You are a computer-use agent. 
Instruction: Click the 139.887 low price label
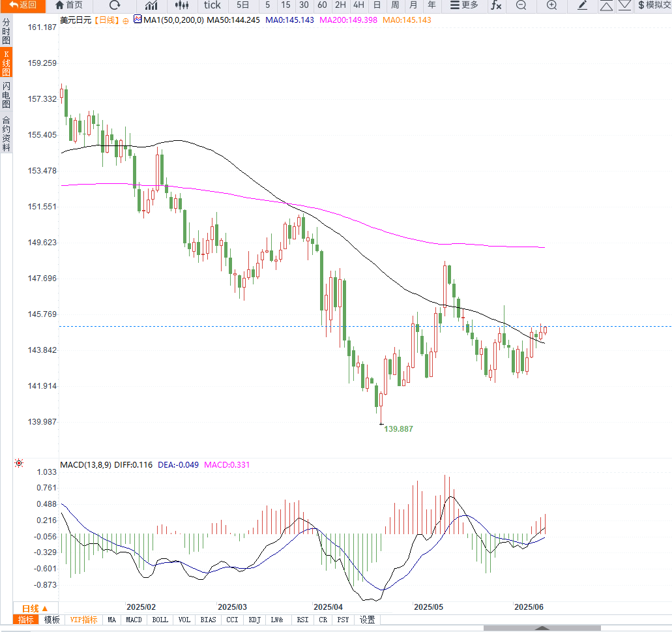398,429
